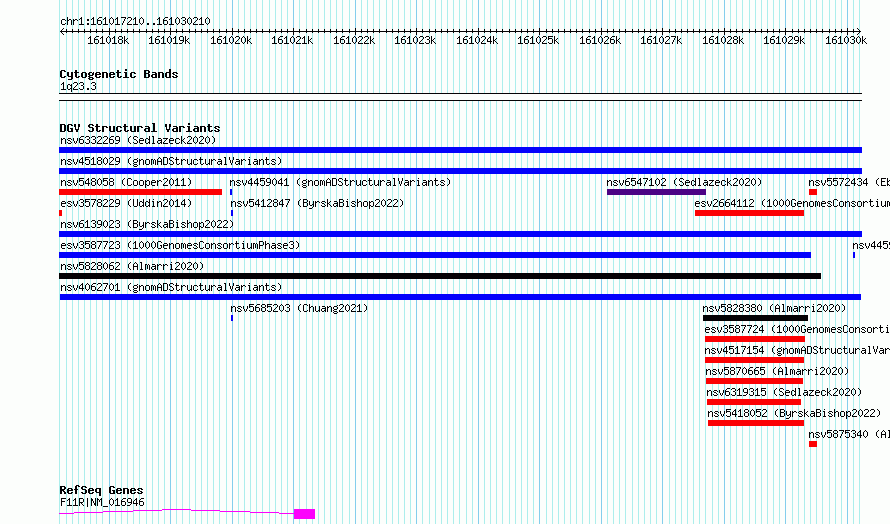
Task: Open the nsv5828380 (Almarri2020) variant label
Action: (x=774, y=308)
